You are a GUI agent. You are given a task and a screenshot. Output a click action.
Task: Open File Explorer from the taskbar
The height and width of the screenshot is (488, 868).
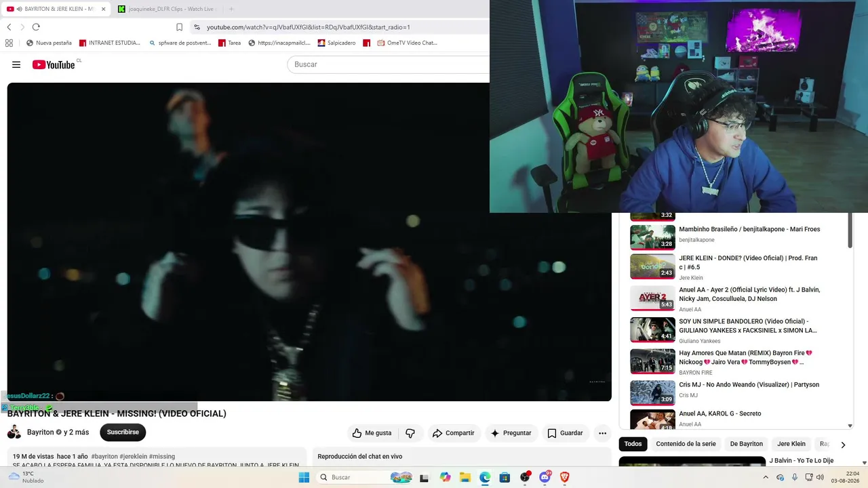click(465, 477)
